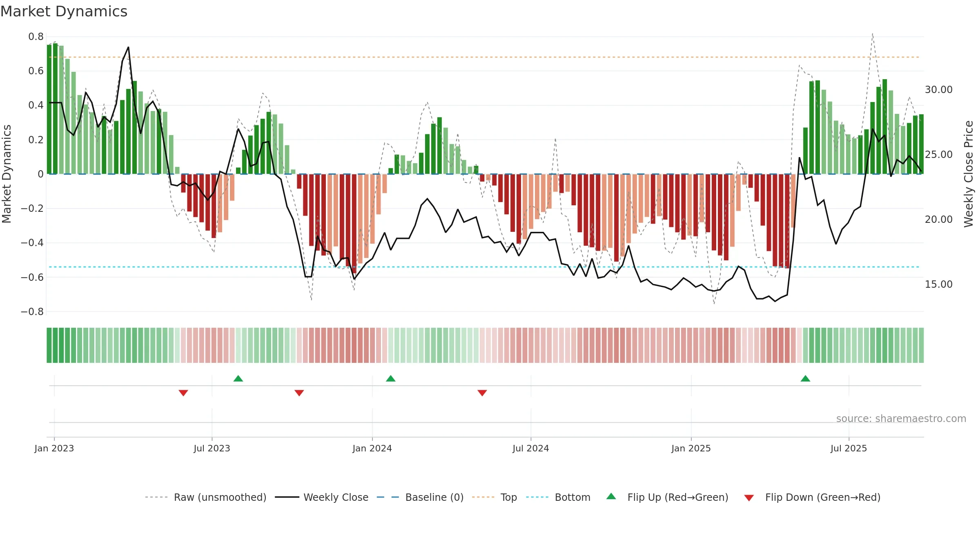Click the green Flip Up legend triangle icon
This screenshot has height=551, width=980.
(x=611, y=496)
